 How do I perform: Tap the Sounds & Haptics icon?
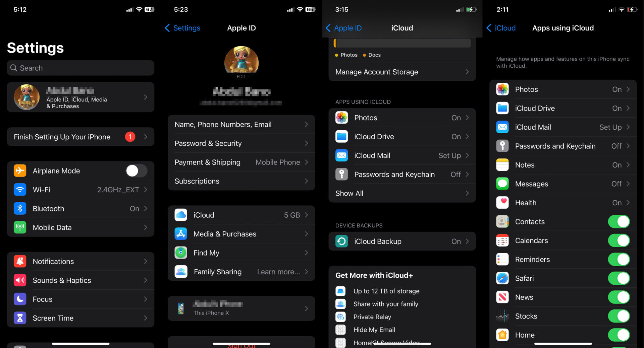pyautogui.click(x=20, y=280)
